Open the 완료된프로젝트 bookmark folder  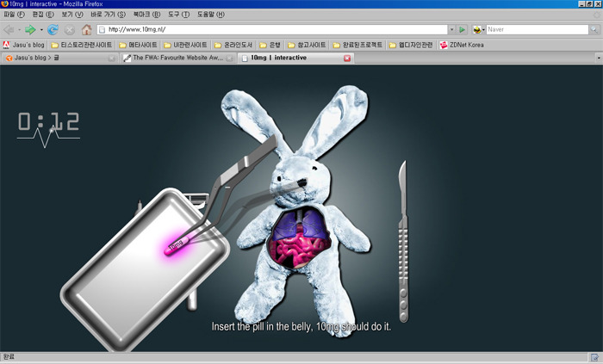(x=357, y=45)
